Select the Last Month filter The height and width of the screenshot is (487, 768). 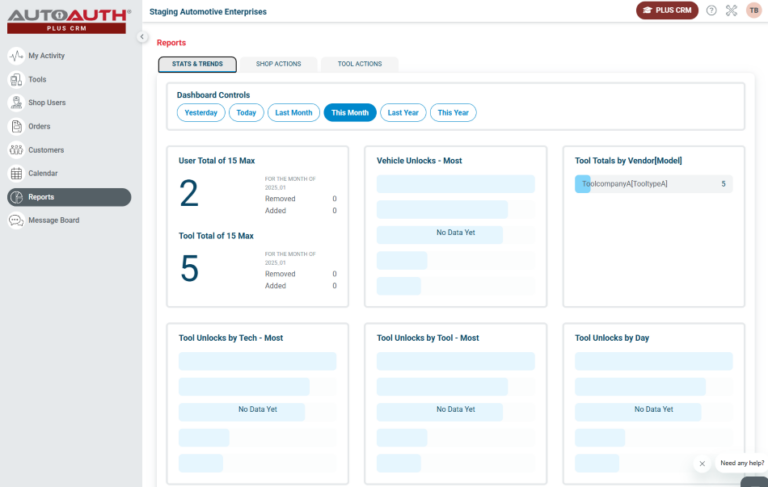pyautogui.click(x=293, y=113)
